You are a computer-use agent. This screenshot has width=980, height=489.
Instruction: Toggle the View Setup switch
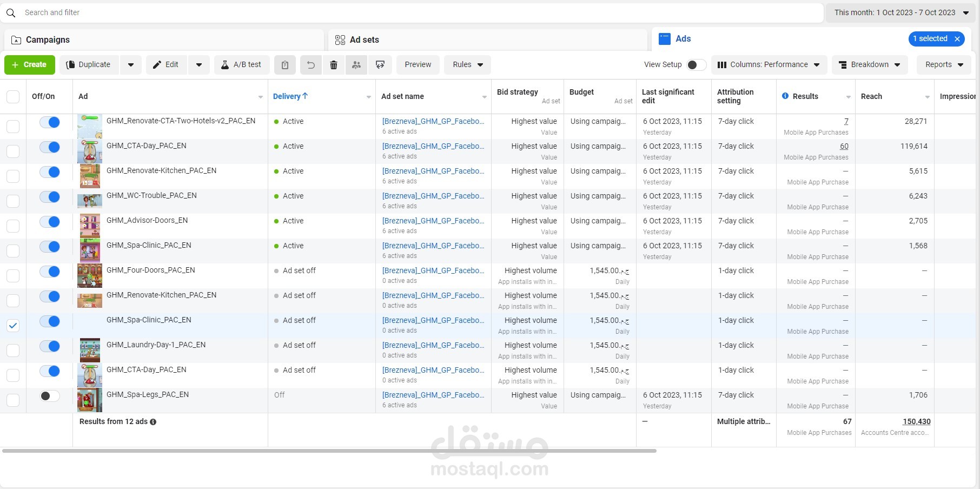point(696,65)
